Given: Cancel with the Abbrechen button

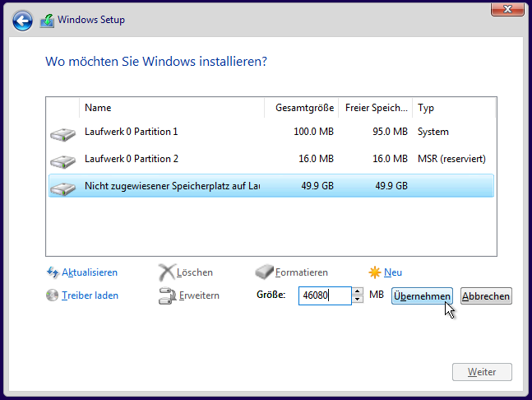Looking at the screenshot, I should tap(486, 296).
